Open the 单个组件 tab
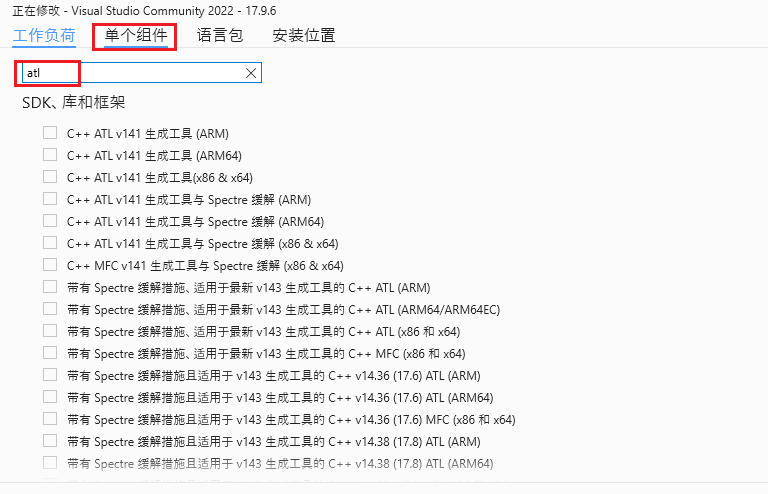Viewport: 768px width, 494px height. pyautogui.click(x=136, y=35)
